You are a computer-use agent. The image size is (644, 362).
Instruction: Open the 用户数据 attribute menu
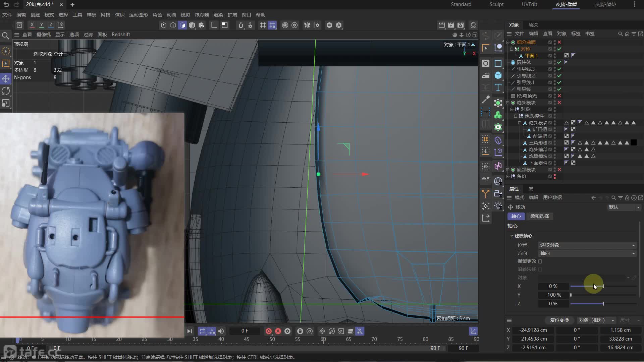coord(552,197)
